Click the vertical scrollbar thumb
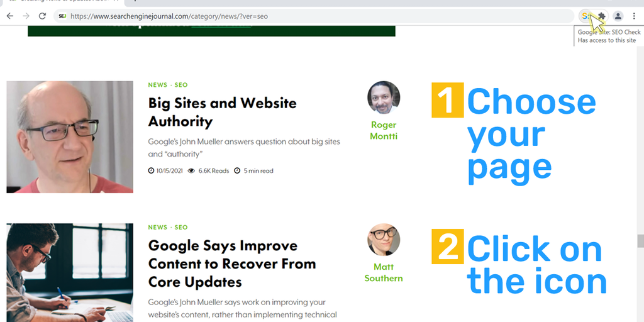This screenshot has height=322, width=644. (640, 241)
